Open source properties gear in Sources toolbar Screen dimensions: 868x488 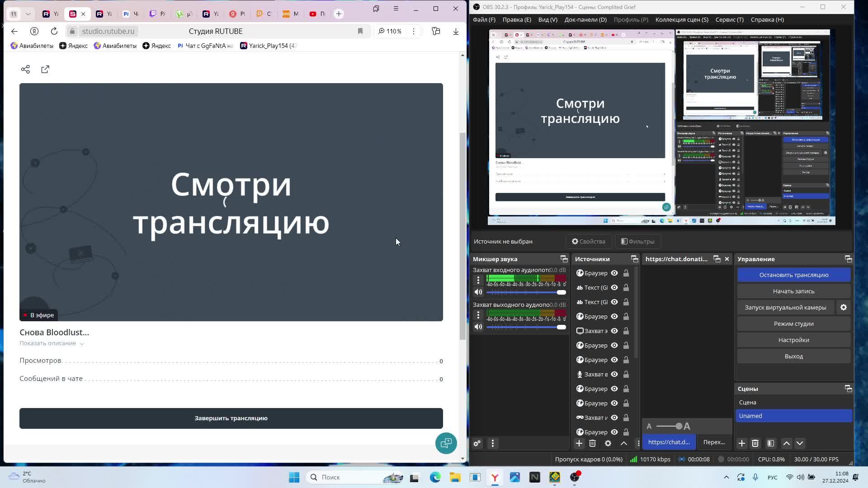coord(608,443)
